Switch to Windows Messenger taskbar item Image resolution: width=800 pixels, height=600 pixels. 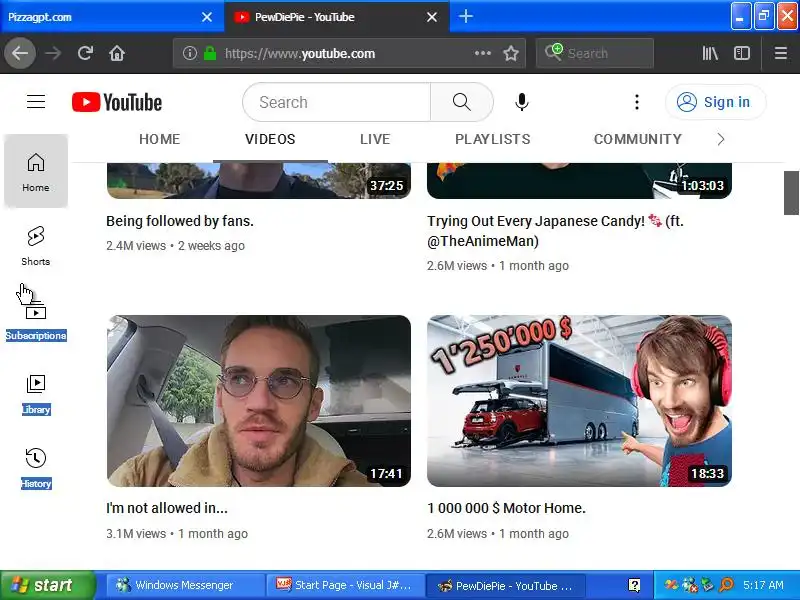tap(184, 585)
